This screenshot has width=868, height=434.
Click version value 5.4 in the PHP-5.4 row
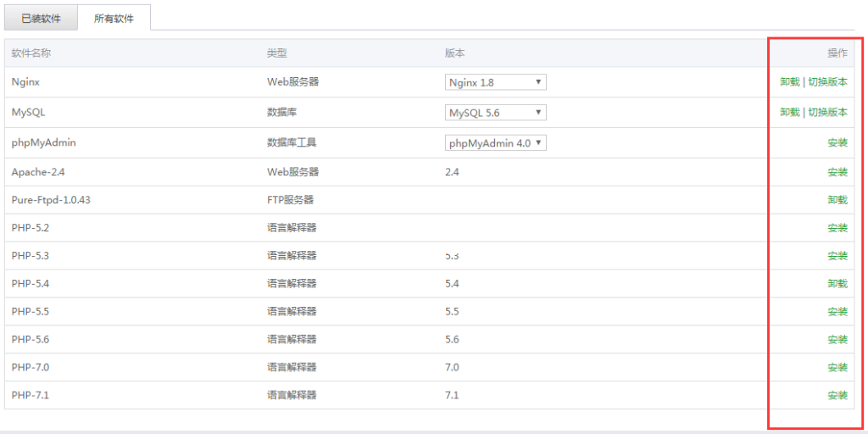(452, 283)
